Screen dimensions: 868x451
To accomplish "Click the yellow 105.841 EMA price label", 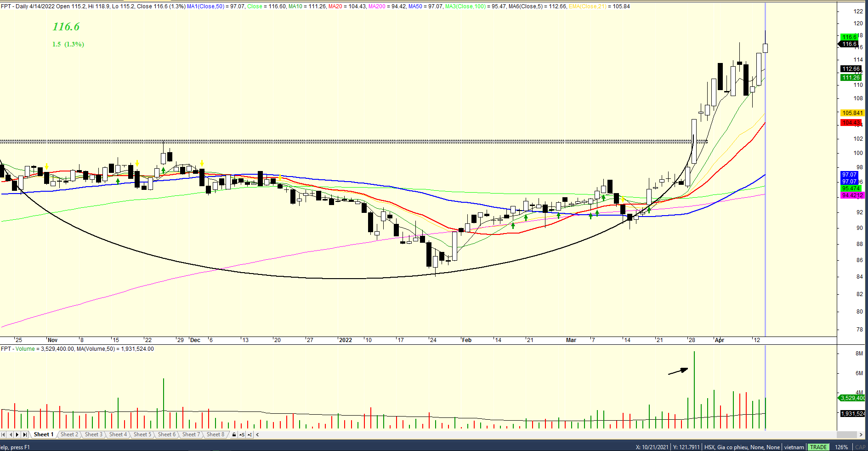I will click(852, 113).
